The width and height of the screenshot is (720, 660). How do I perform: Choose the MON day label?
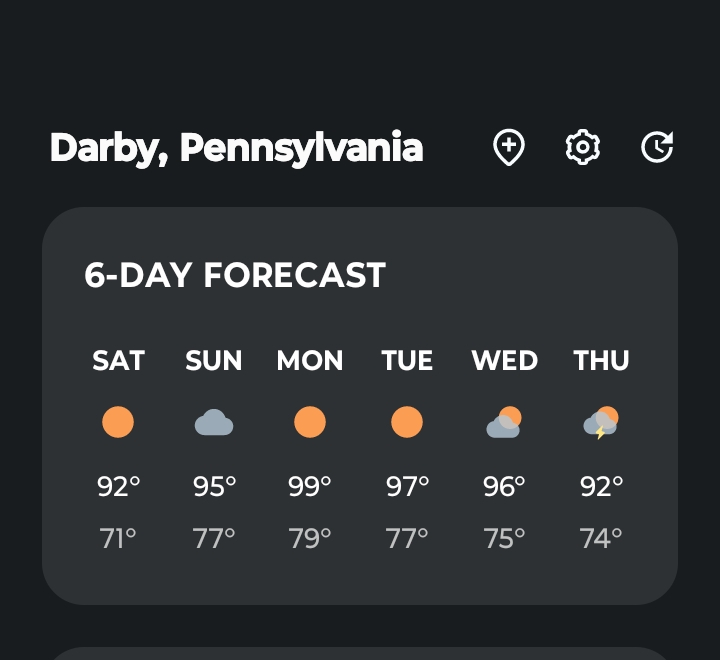pos(310,360)
